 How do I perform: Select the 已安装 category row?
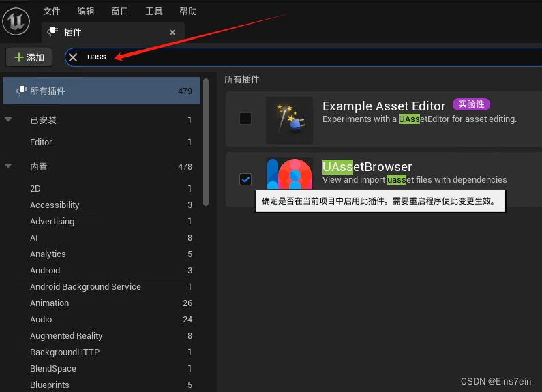point(102,120)
